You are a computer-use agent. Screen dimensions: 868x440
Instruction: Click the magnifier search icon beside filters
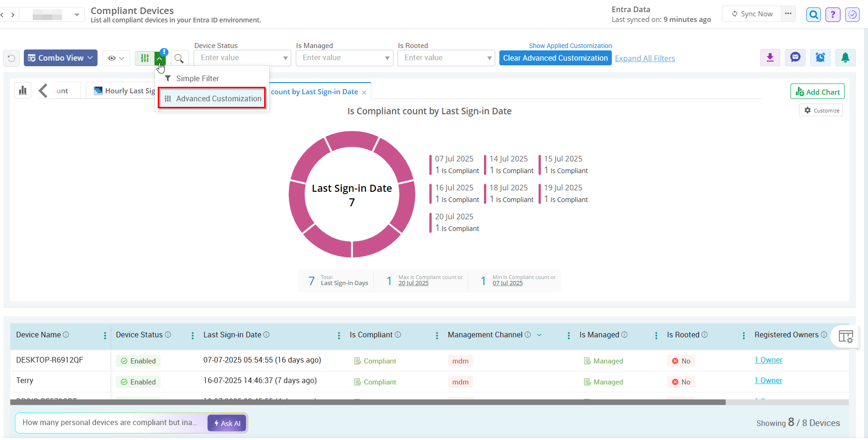click(x=180, y=58)
